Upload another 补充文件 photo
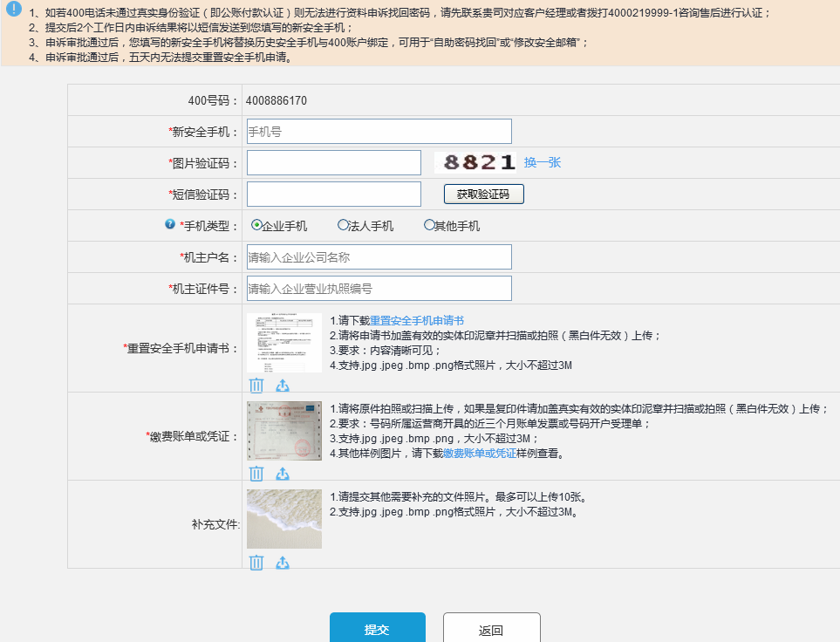This screenshot has width=840, height=642. (x=283, y=562)
